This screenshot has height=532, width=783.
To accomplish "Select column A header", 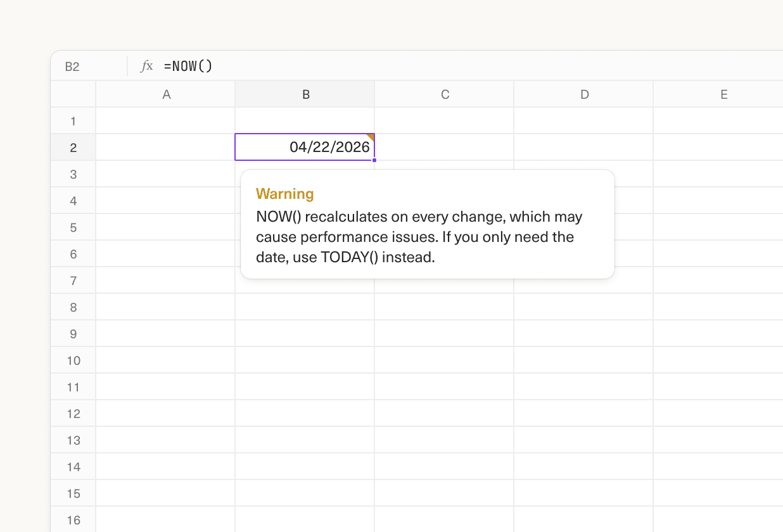I will 166,94.
